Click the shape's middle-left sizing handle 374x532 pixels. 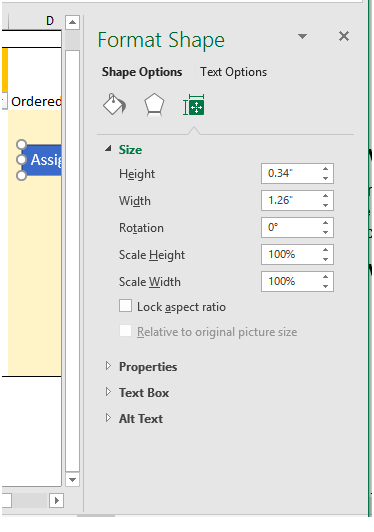tap(21, 160)
